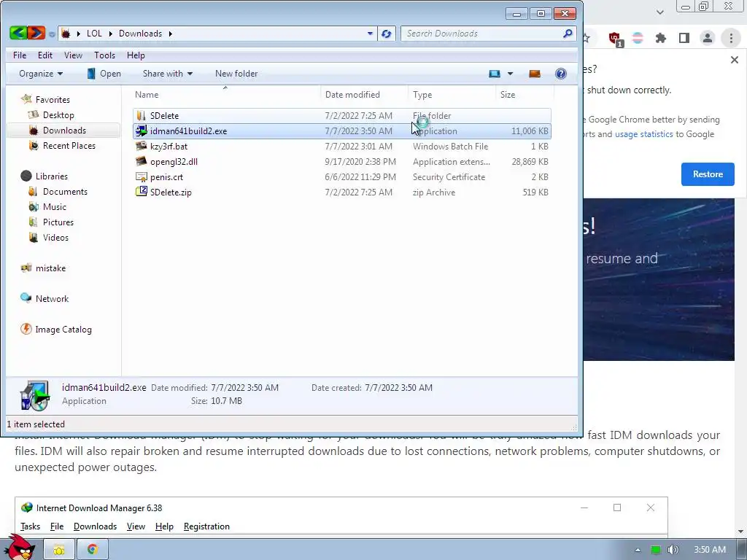Click New folder button
The image size is (747, 560).
coord(236,74)
